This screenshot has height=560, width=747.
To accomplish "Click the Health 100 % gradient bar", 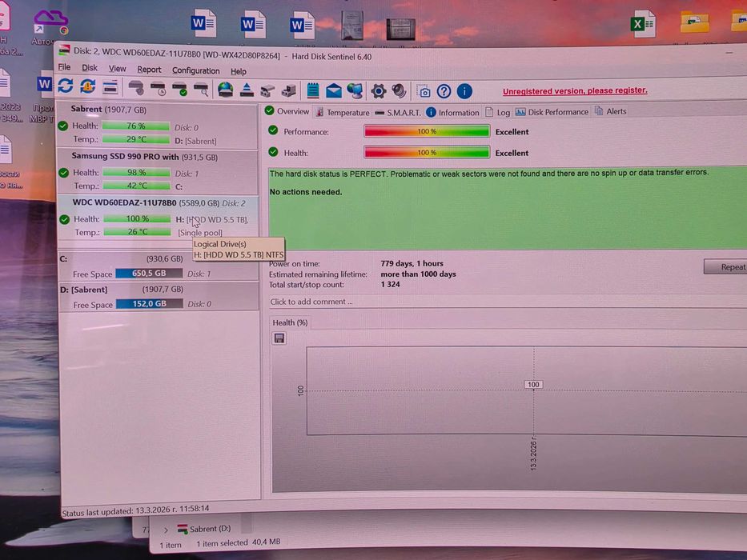I will pyautogui.click(x=427, y=152).
